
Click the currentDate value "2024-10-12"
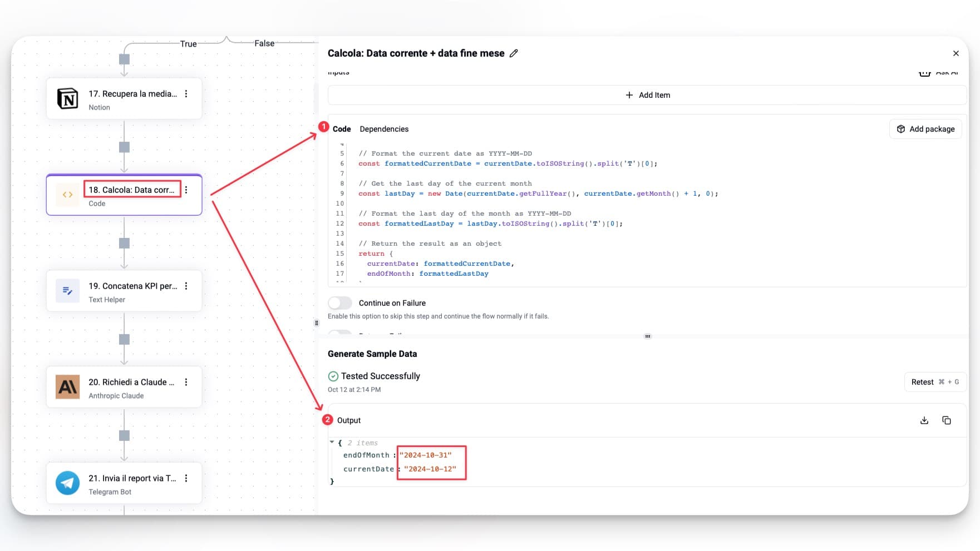pyautogui.click(x=430, y=469)
